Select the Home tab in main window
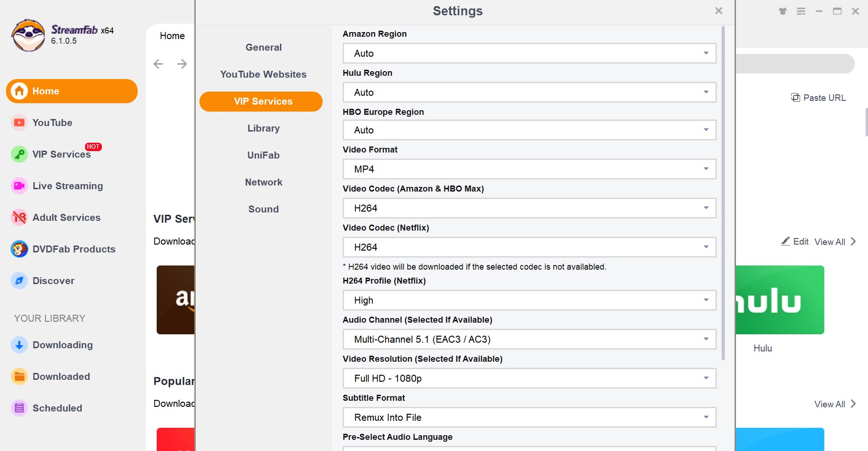This screenshot has width=868, height=451. click(x=172, y=36)
